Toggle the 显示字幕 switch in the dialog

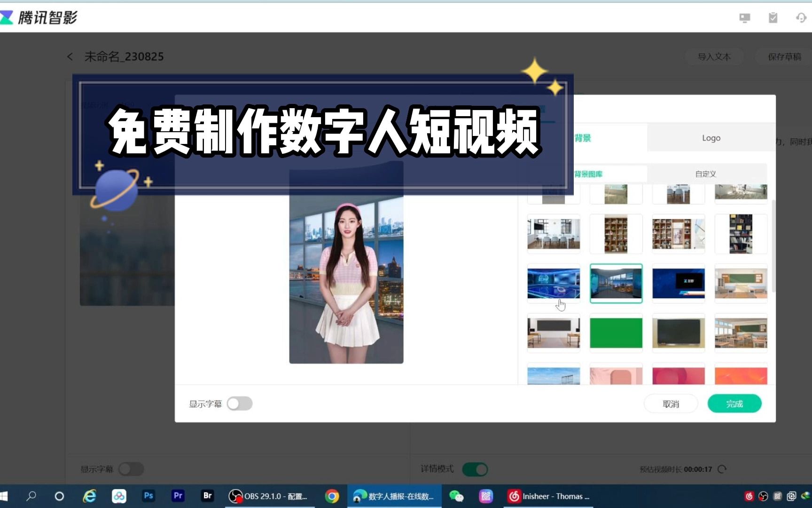(x=240, y=404)
